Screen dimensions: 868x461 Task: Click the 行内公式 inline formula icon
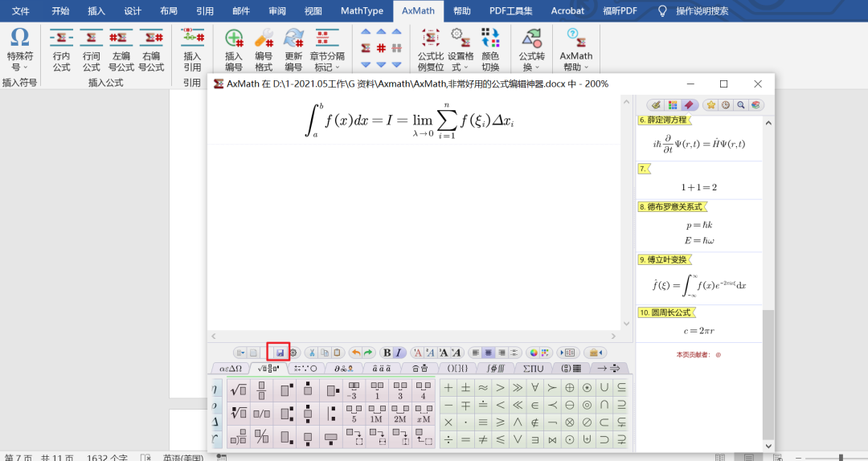pyautogui.click(x=62, y=50)
